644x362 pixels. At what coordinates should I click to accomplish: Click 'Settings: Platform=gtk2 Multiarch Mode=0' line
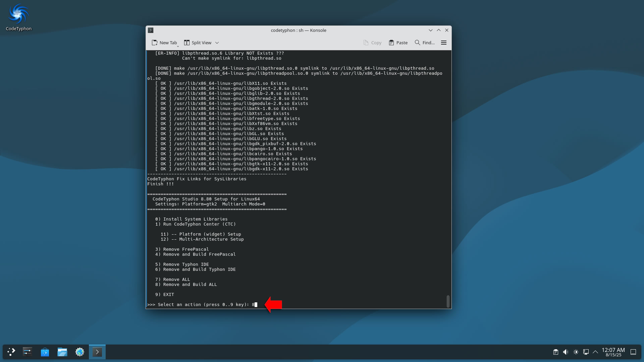pyautogui.click(x=210, y=204)
